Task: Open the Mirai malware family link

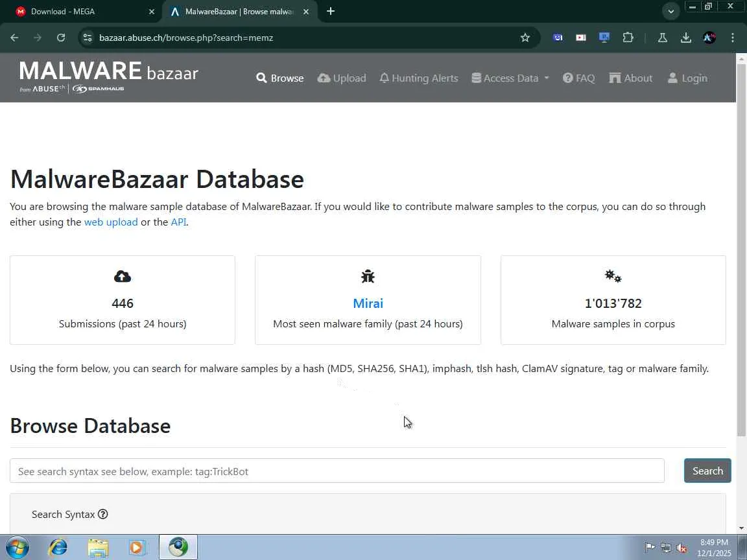Action: click(368, 303)
